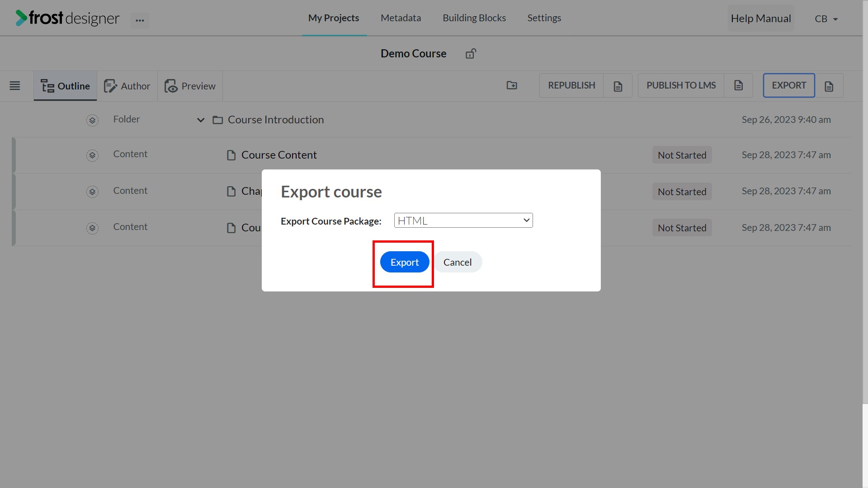Switch to Author view
This screenshot has width=868, height=488.
click(127, 86)
